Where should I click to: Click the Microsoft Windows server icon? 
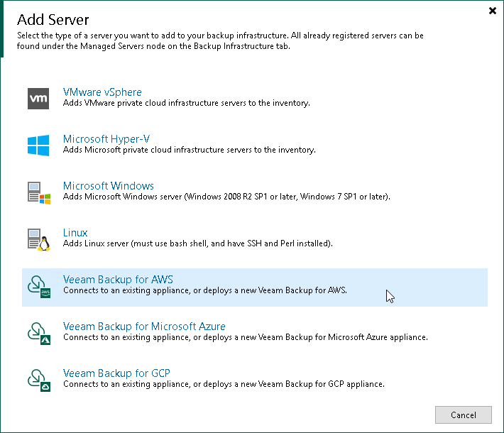click(x=38, y=192)
